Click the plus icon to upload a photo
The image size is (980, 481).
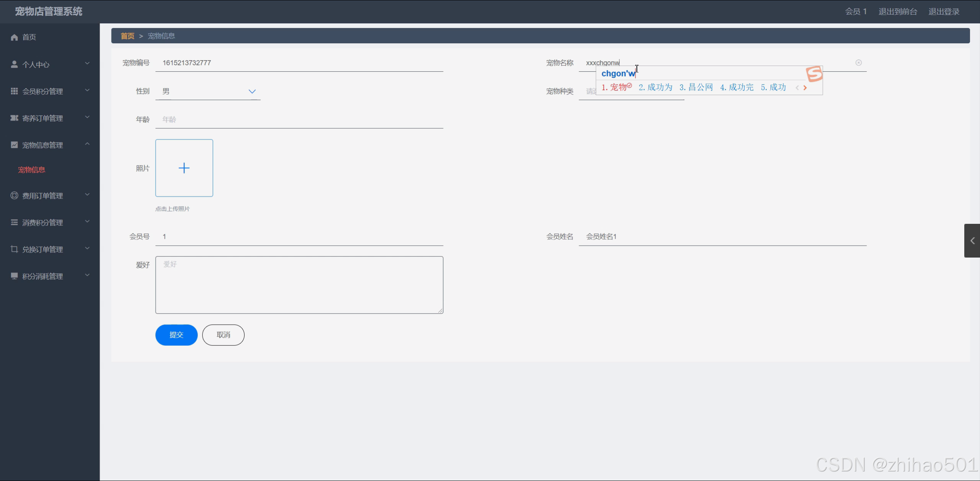[x=184, y=168]
